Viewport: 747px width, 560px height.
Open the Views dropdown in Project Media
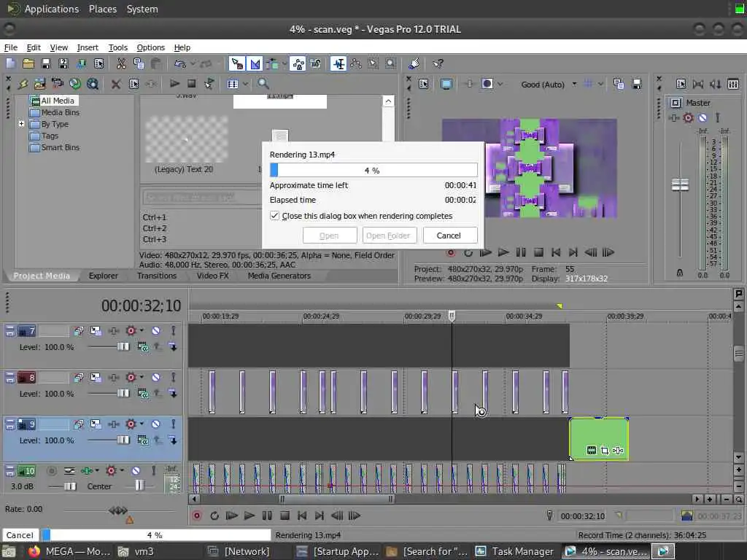(245, 84)
